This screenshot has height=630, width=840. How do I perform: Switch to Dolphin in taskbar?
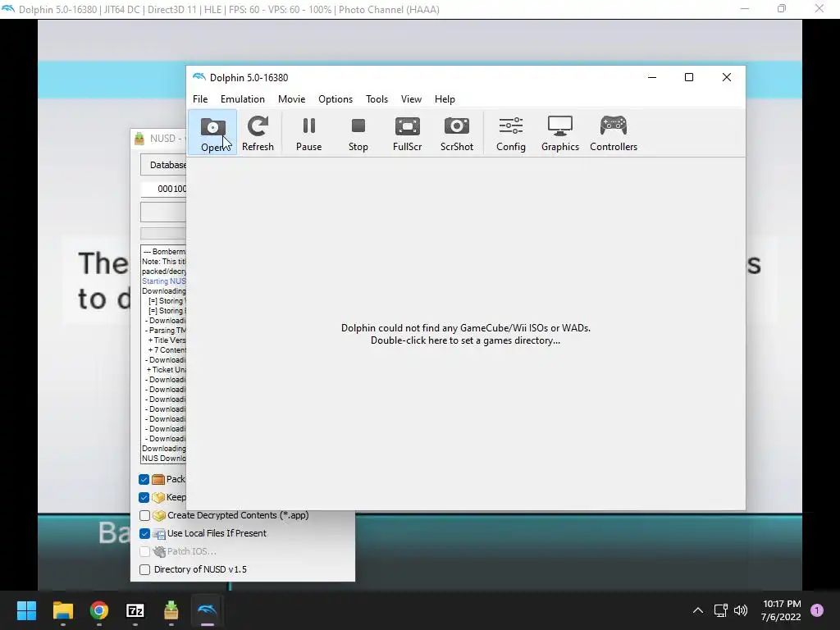(x=208, y=610)
